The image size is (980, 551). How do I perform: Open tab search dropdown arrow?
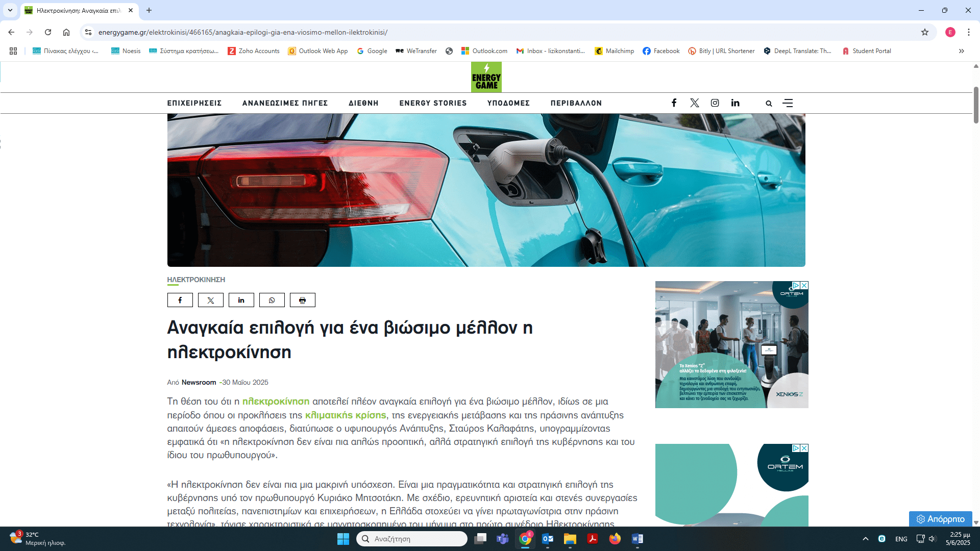[x=10, y=10]
